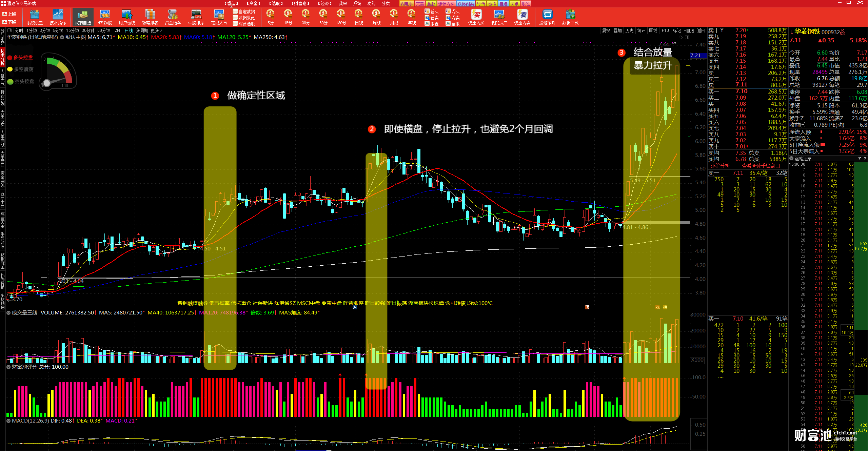Open the 【财富池】 menu
Image resolution: width=868 pixels, height=451 pixels.
click(x=300, y=3)
